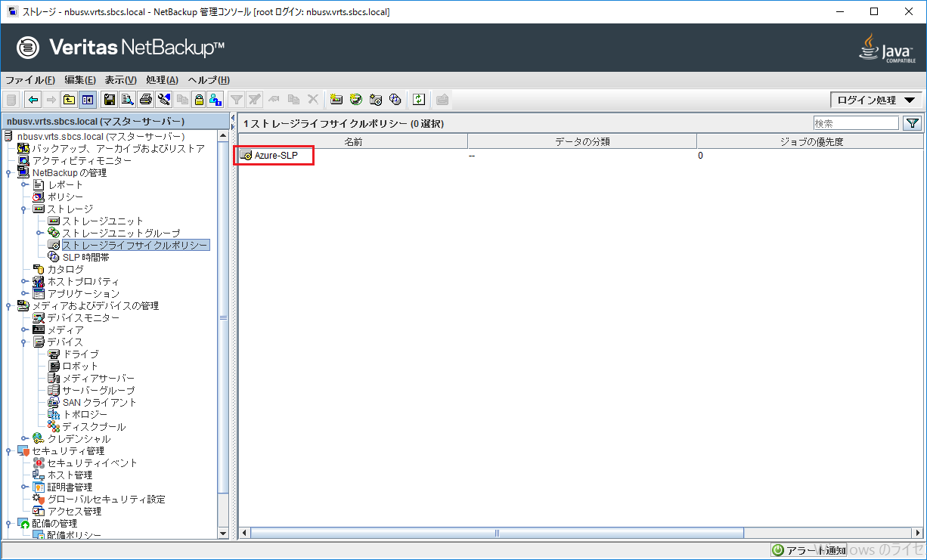Click the table horizontal scrollbar thumb
The width and height of the screenshot is (927, 560).
498,534
